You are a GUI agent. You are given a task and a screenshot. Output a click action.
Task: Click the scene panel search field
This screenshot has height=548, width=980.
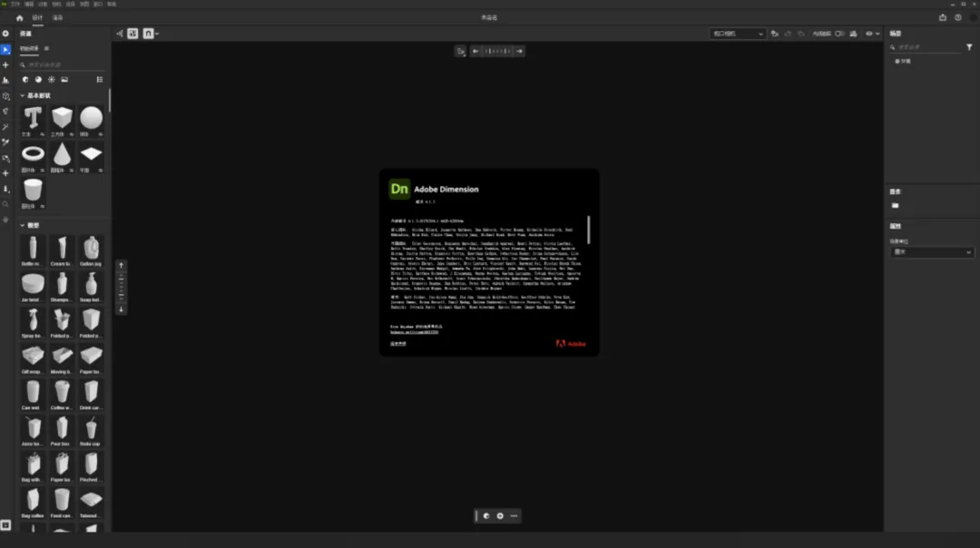point(927,47)
